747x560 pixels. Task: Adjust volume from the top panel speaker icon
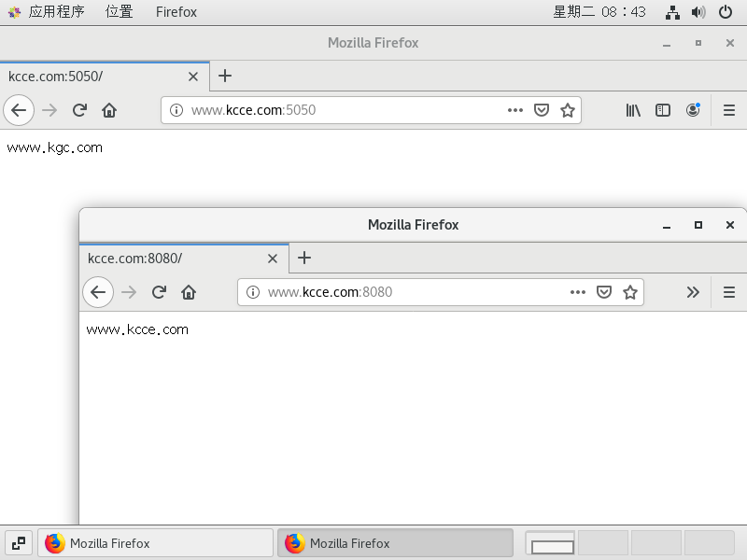[698, 12]
